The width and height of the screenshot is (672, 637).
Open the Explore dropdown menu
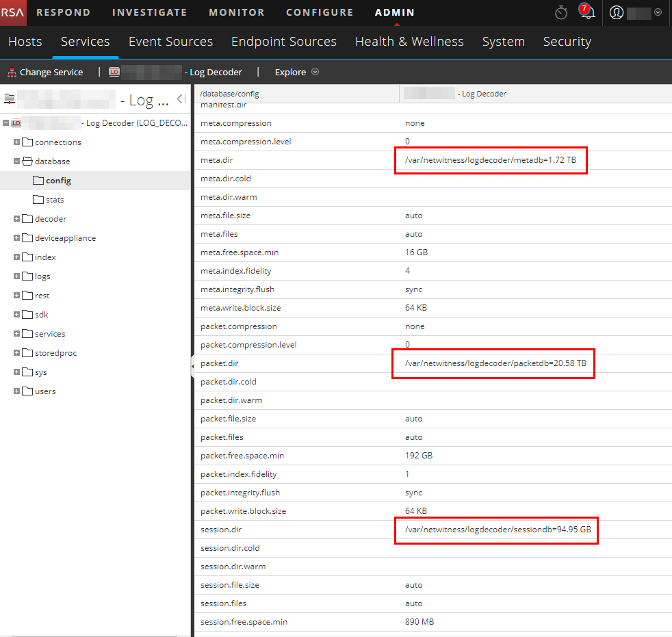[x=296, y=72]
